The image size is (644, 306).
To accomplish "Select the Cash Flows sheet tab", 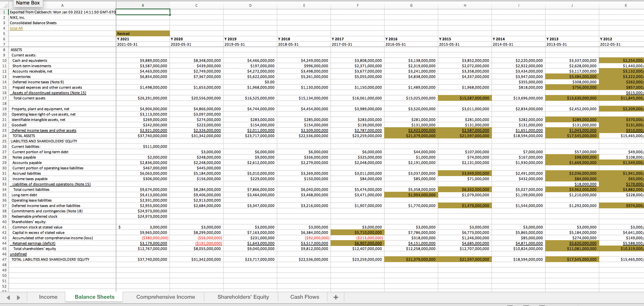I will (304, 297).
